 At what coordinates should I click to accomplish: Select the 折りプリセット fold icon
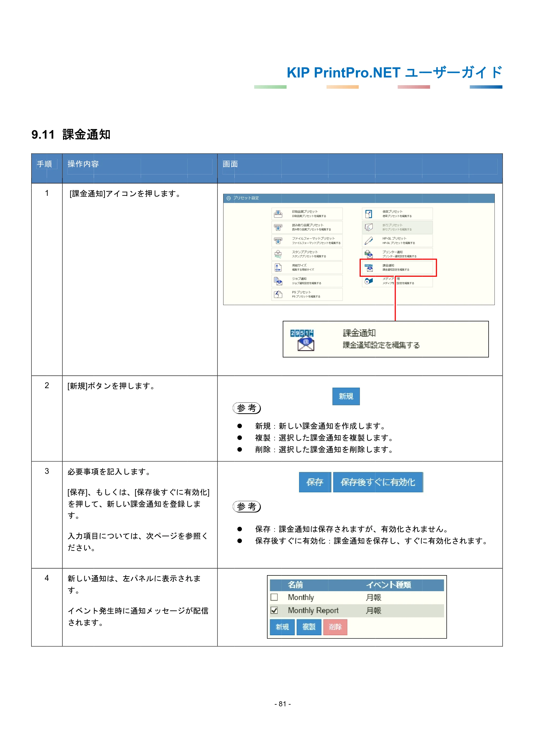point(368,227)
